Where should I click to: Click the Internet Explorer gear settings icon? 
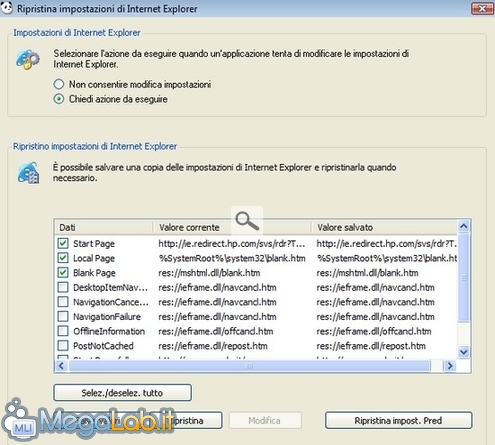click(28, 59)
